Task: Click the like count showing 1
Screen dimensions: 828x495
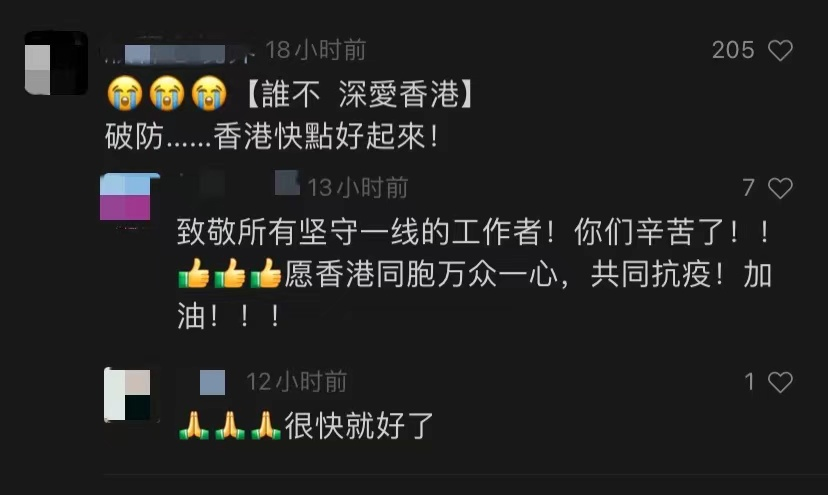Action: pyautogui.click(x=749, y=382)
